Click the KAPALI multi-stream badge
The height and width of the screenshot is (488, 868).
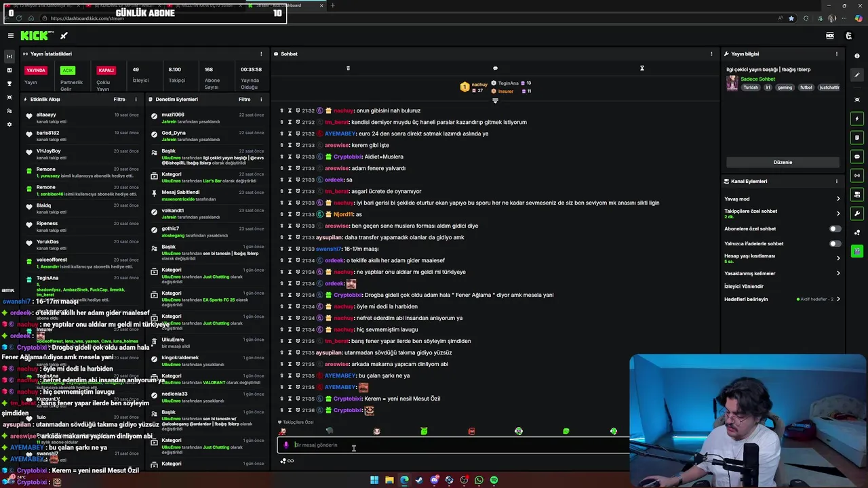point(106,70)
